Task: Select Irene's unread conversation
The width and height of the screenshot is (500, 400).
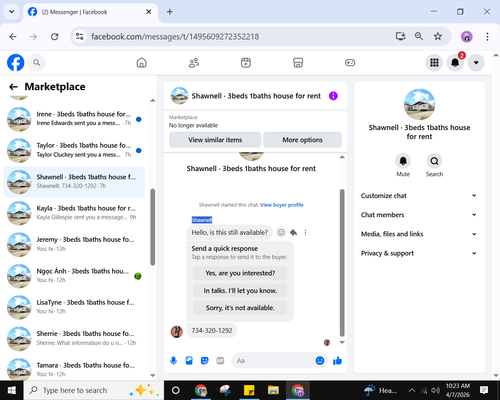Action: point(74,119)
